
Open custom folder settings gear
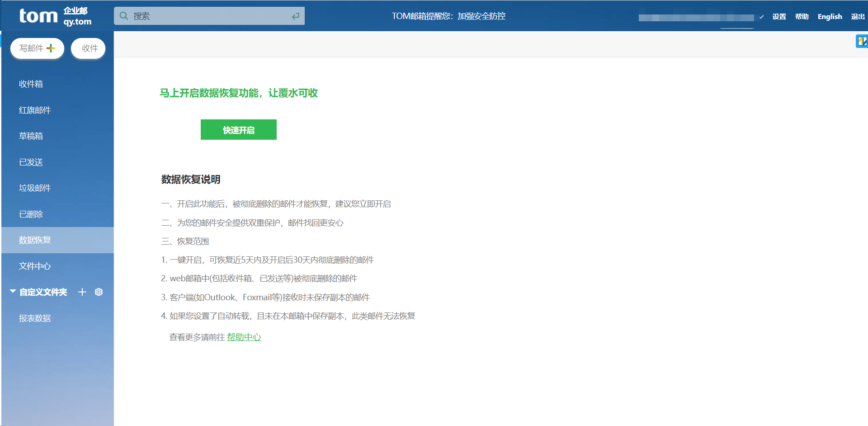pyautogui.click(x=99, y=292)
